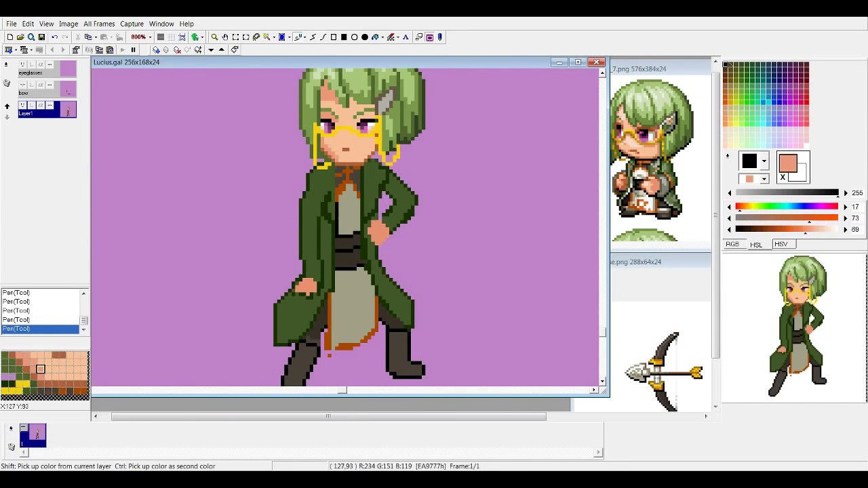This screenshot has height=488, width=868.
Task: Click the Undo arrow icon
Action: pos(54,37)
